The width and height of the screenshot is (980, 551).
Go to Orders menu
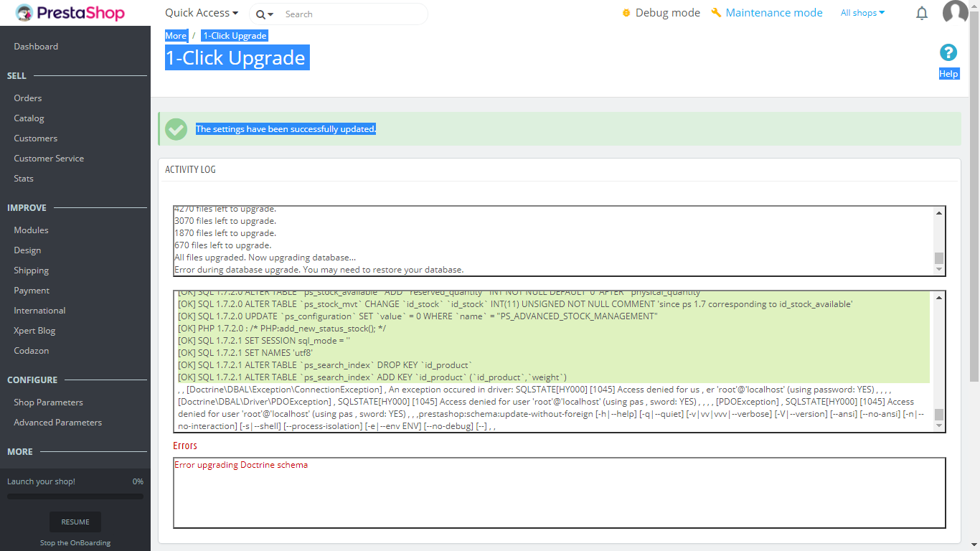pos(28,98)
